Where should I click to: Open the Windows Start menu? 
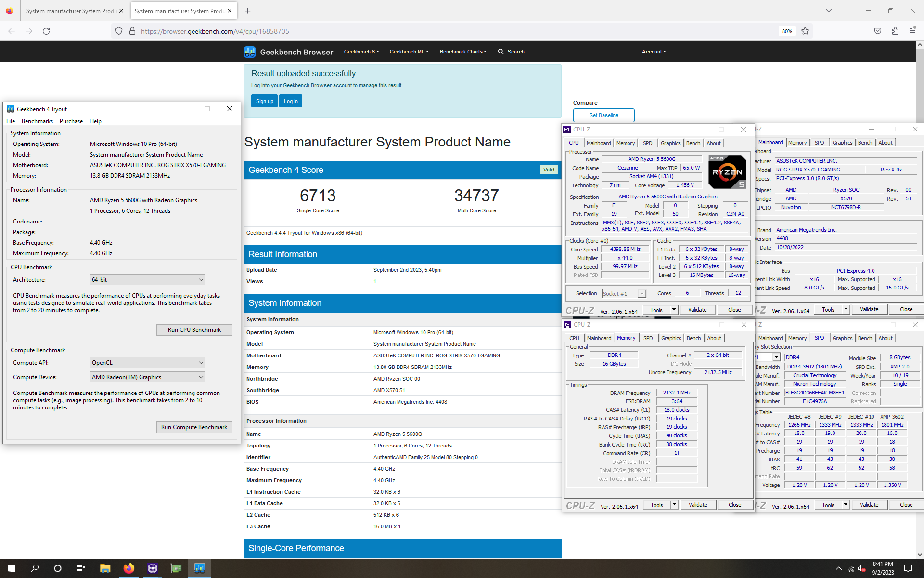(x=12, y=568)
